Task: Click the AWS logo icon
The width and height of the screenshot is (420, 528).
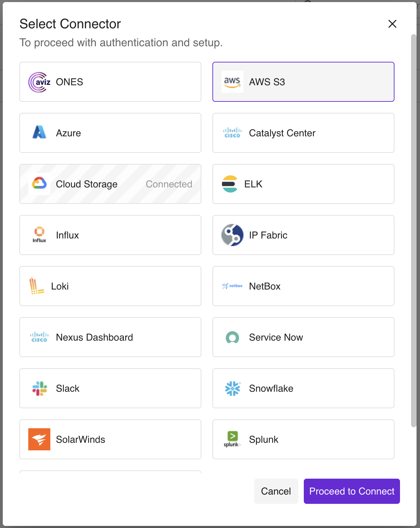Action: 232,82
